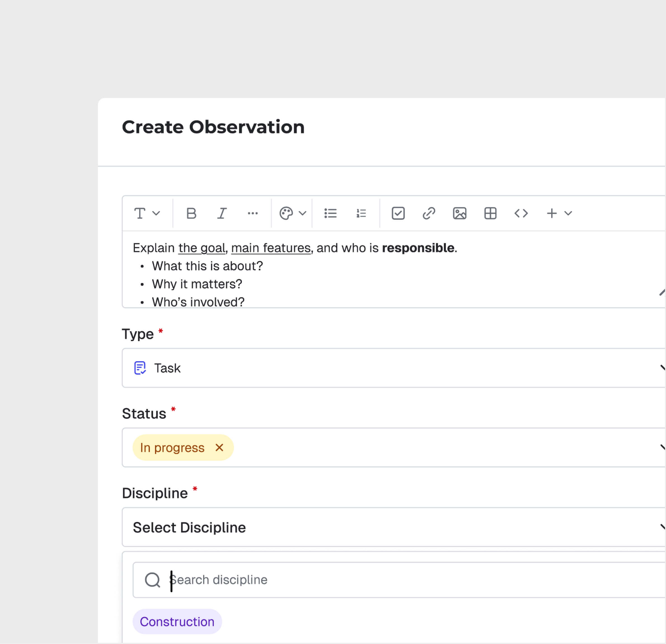Click the underlined 'the goal' text
Image resolution: width=666 pixels, height=644 pixels.
click(202, 248)
